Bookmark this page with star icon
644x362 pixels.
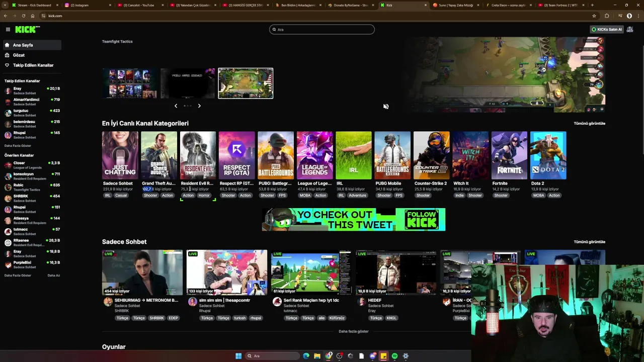pos(594,16)
